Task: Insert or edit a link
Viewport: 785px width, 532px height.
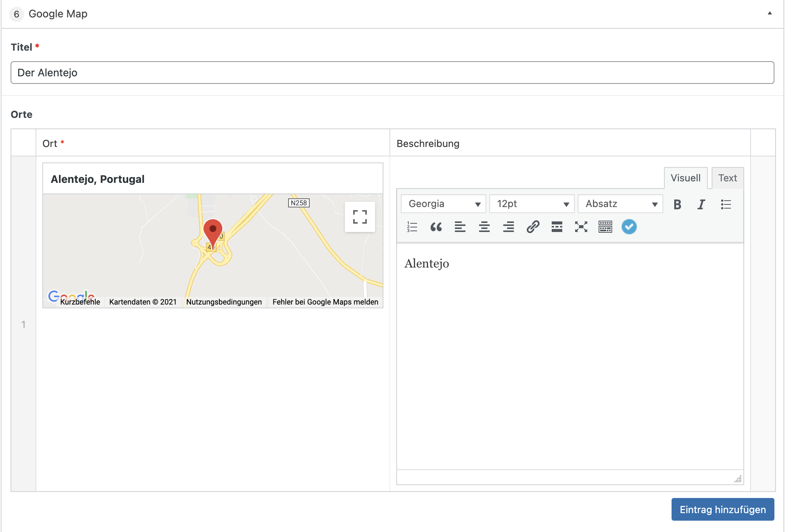Action: 533,227
